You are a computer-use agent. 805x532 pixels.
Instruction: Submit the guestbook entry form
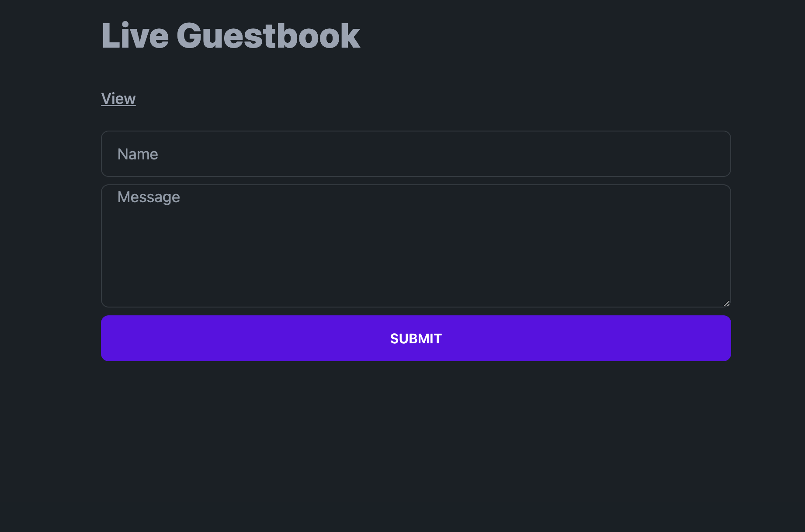click(x=416, y=339)
